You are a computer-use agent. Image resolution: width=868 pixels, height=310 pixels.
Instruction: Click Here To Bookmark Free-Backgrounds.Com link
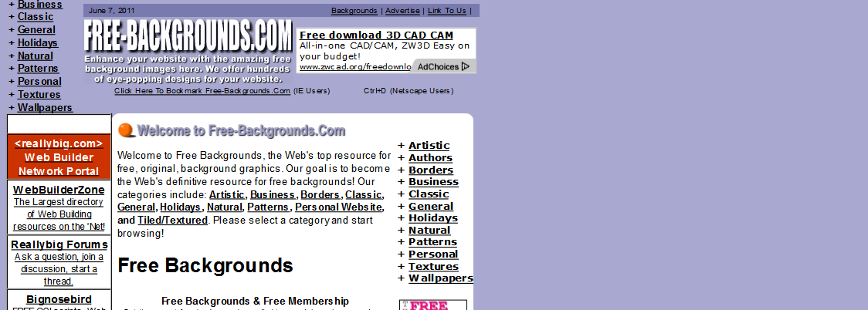coord(202,91)
